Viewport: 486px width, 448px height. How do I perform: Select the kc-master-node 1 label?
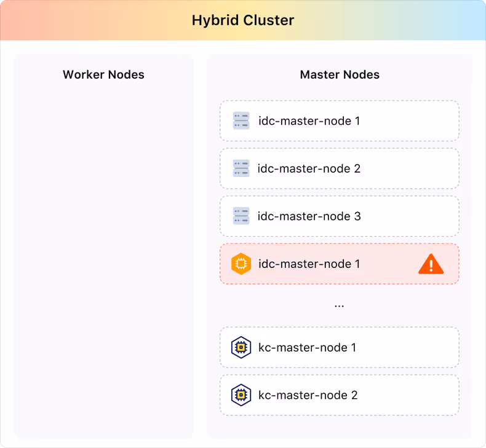click(x=307, y=347)
